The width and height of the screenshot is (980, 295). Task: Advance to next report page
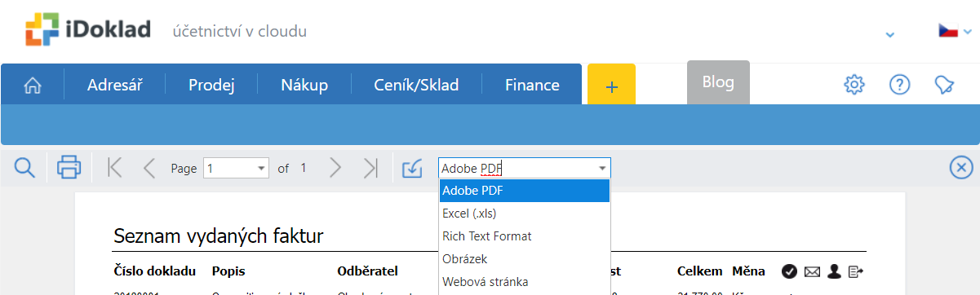(335, 168)
